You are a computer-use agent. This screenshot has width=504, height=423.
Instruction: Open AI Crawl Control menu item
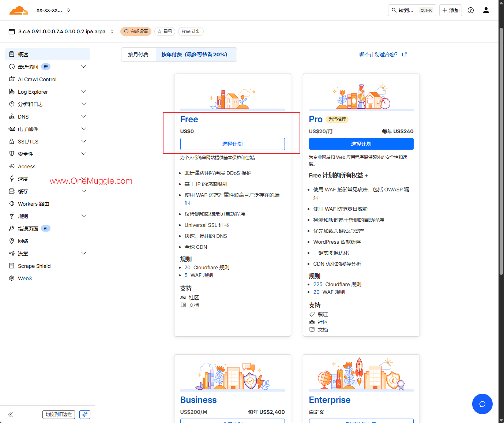(x=48, y=79)
